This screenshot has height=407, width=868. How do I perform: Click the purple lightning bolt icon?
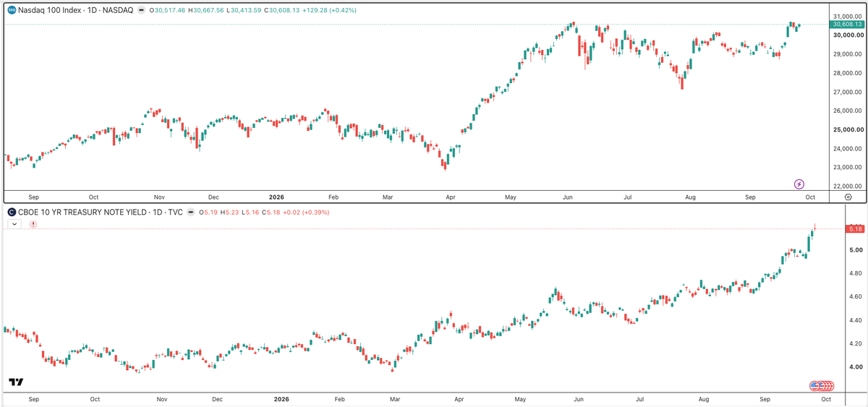point(799,184)
